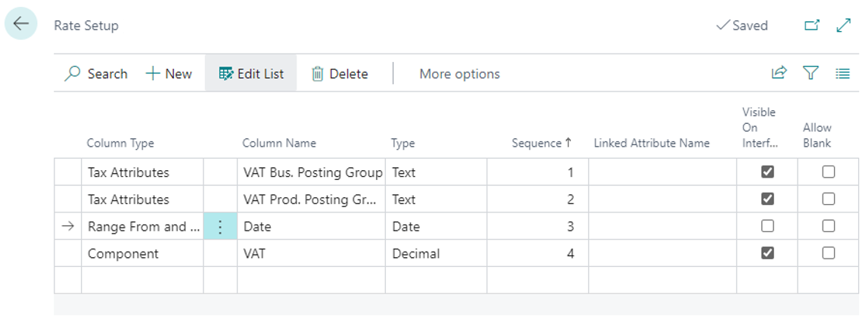Viewport: 868px width, 316px height.
Task: Open the Column Type header menu
Action: 120,143
